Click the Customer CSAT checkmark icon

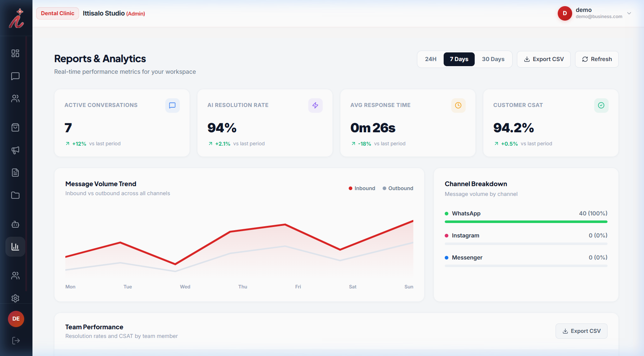[x=601, y=106]
